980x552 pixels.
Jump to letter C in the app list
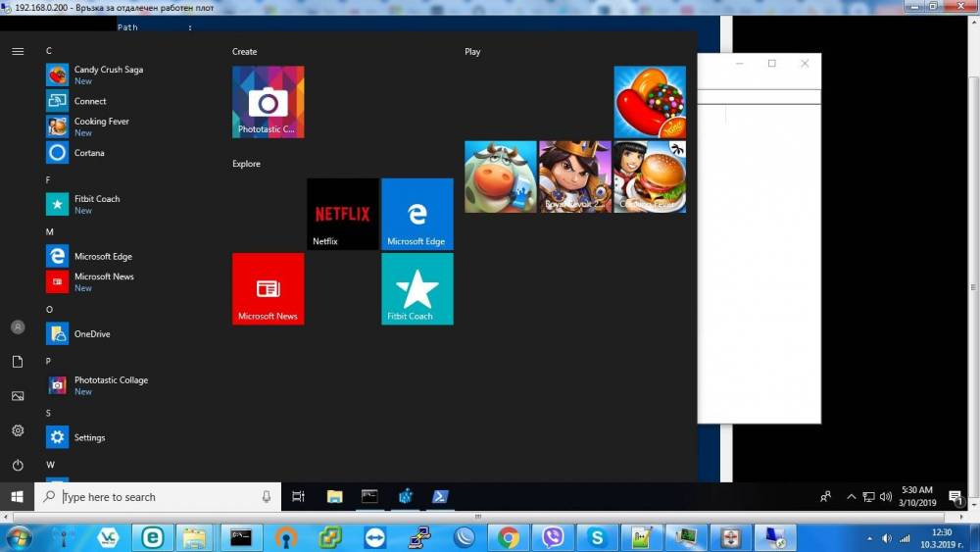(49, 51)
